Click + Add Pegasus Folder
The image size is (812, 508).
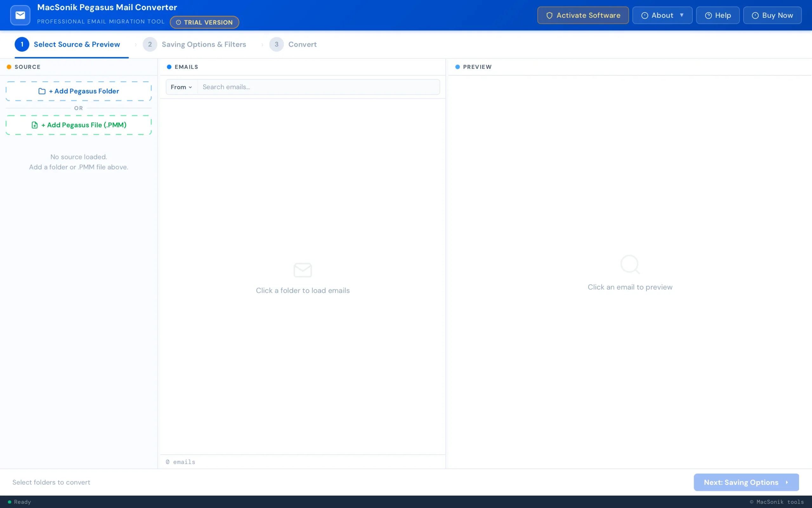point(79,91)
